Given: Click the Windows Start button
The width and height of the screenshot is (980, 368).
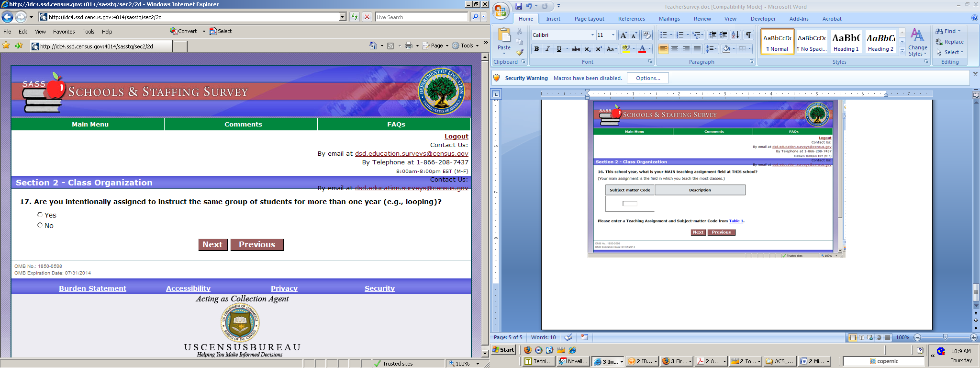Looking at the screenshot, I should pyautogui.click(x=504, y=350).
